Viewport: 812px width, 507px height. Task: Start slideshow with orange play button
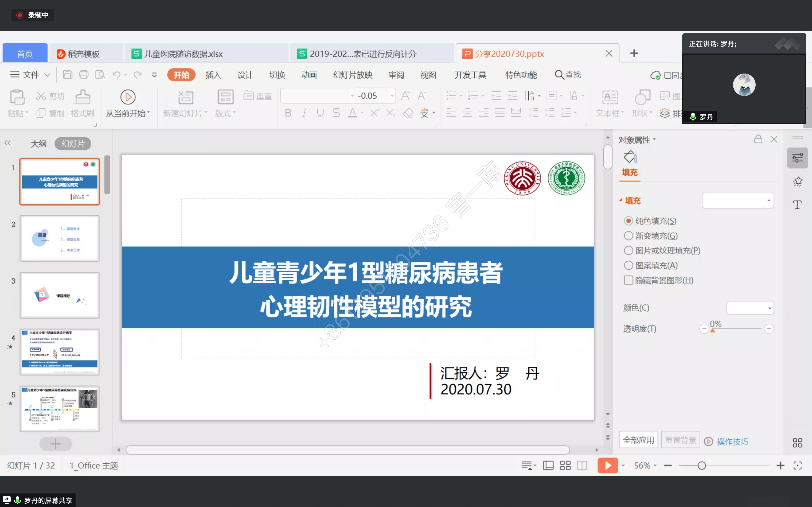[x=607, y=465]
